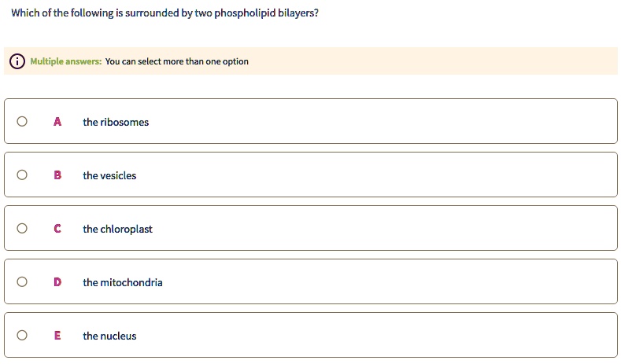Click the pink letter D label

pyautogui.click(x=57, y=282)
